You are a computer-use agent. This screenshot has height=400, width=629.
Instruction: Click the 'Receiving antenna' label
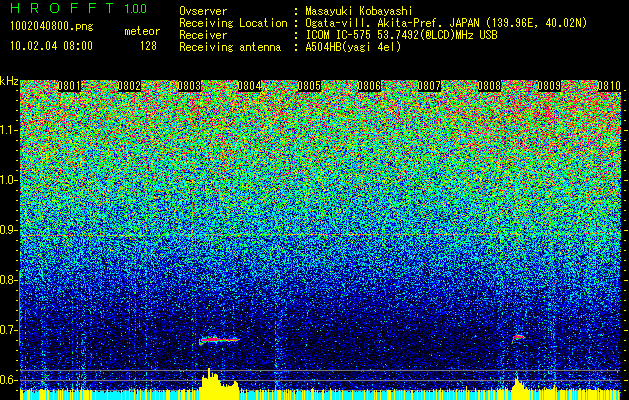[x=230, y=47]
